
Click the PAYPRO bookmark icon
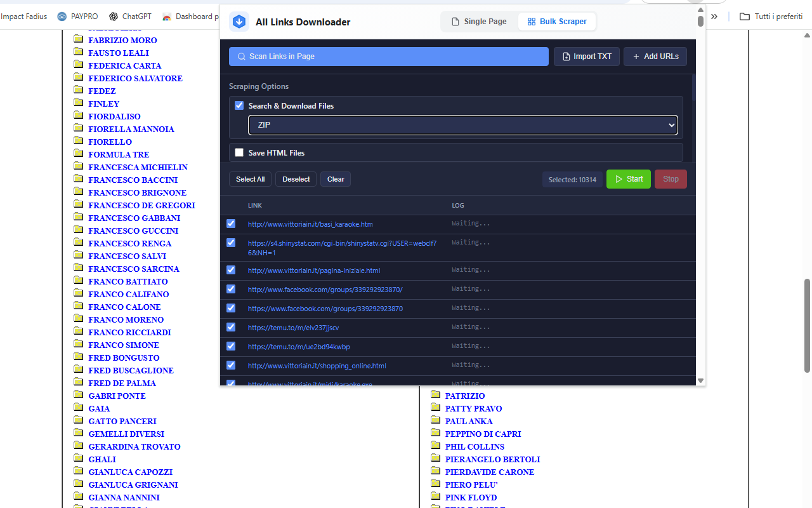click(62, 17)
